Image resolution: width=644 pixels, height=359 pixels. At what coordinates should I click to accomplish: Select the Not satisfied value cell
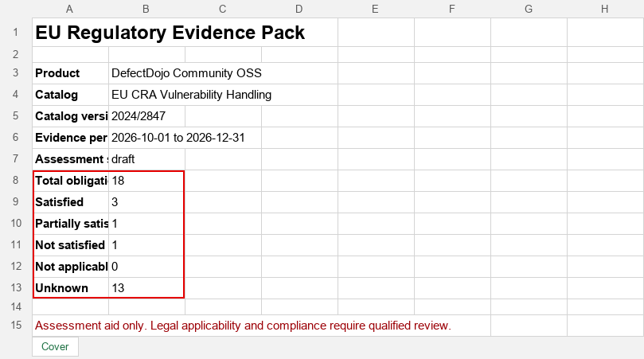(147, 245)
